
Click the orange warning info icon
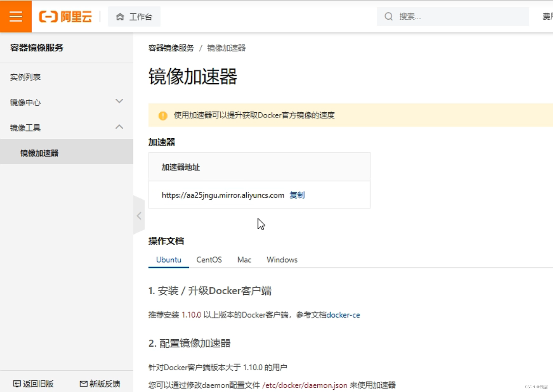coord(163,116)
